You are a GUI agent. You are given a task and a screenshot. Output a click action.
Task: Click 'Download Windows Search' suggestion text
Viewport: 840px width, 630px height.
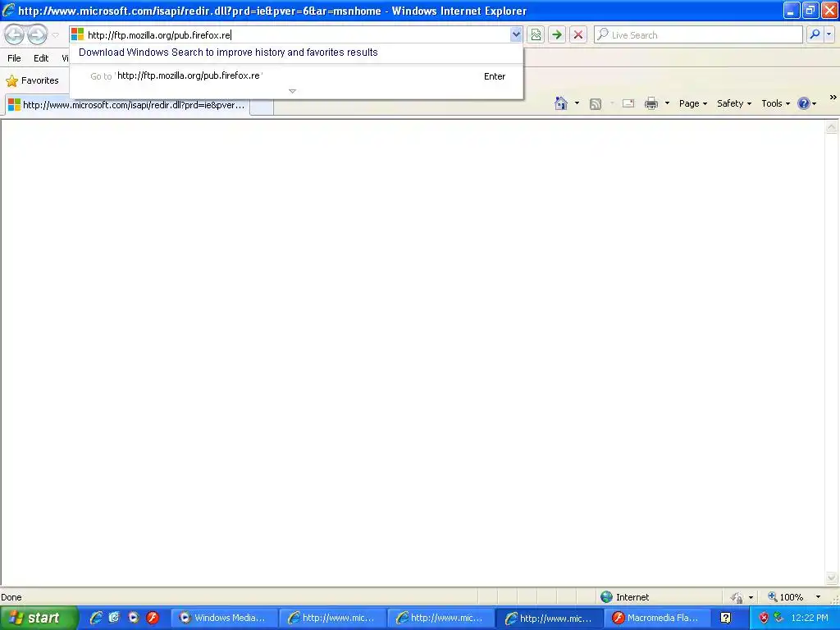(228, 52)
